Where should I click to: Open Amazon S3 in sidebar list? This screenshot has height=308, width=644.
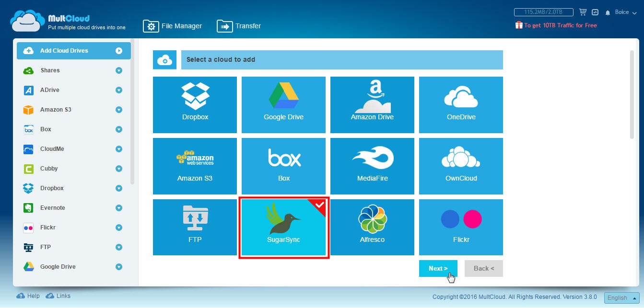coord(74,110)
